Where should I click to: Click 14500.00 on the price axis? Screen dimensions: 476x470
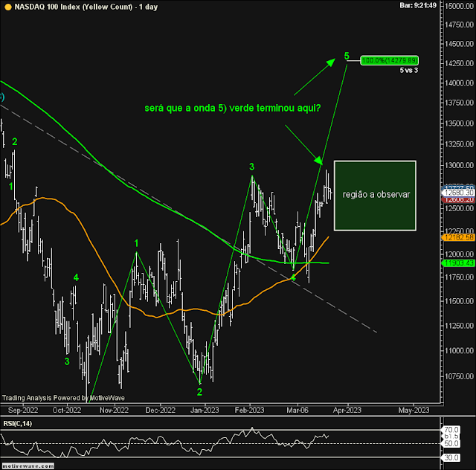(x=460, y=44)
